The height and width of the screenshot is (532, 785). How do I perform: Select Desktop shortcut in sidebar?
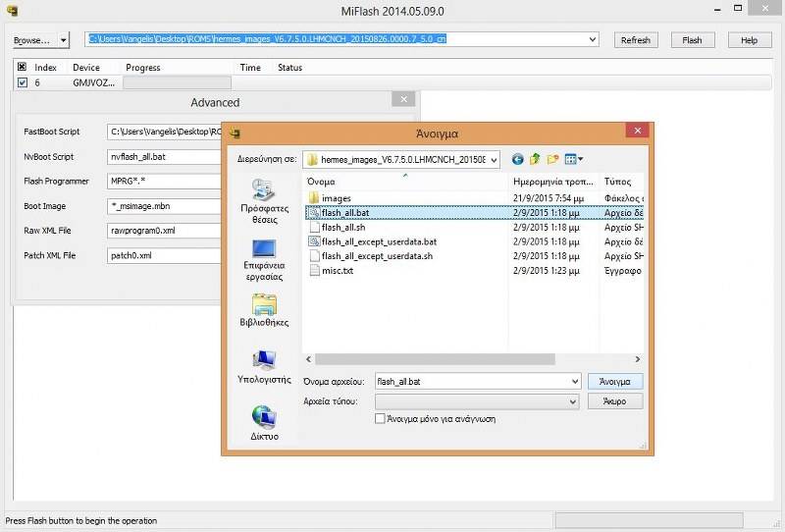(x=264, y=260)
